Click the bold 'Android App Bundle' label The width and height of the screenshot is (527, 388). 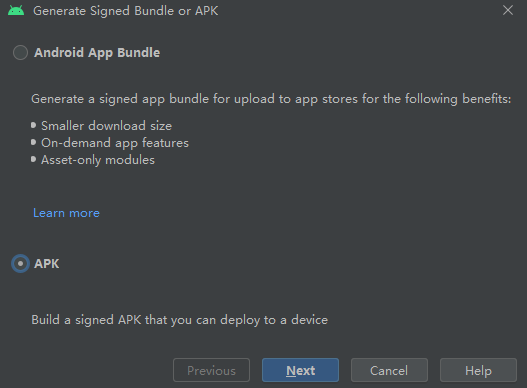[x=97, y=53]
